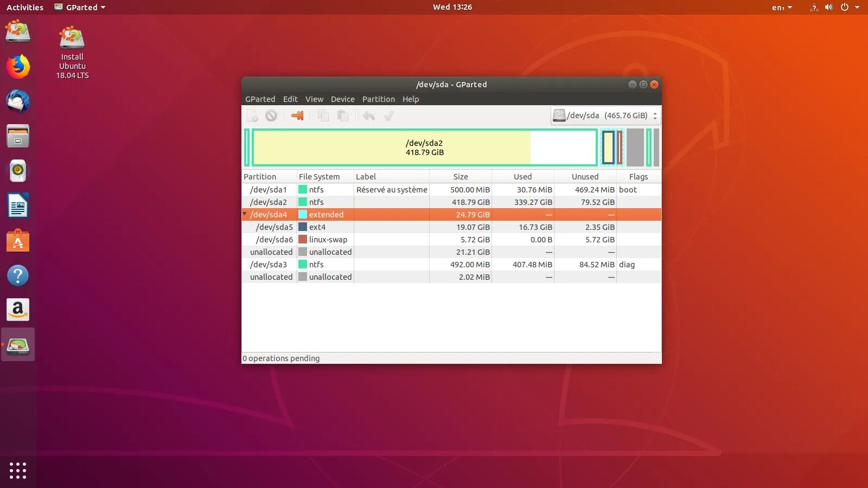Collapse the /dev/sda4 extended partition tree
868x488 pixels.
click(245, 214)
